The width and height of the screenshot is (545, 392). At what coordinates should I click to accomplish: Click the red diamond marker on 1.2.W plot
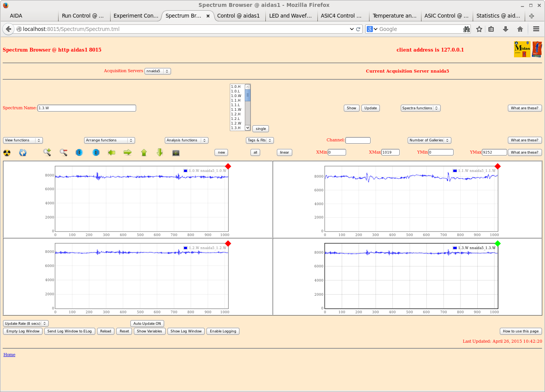click(228, 243)
